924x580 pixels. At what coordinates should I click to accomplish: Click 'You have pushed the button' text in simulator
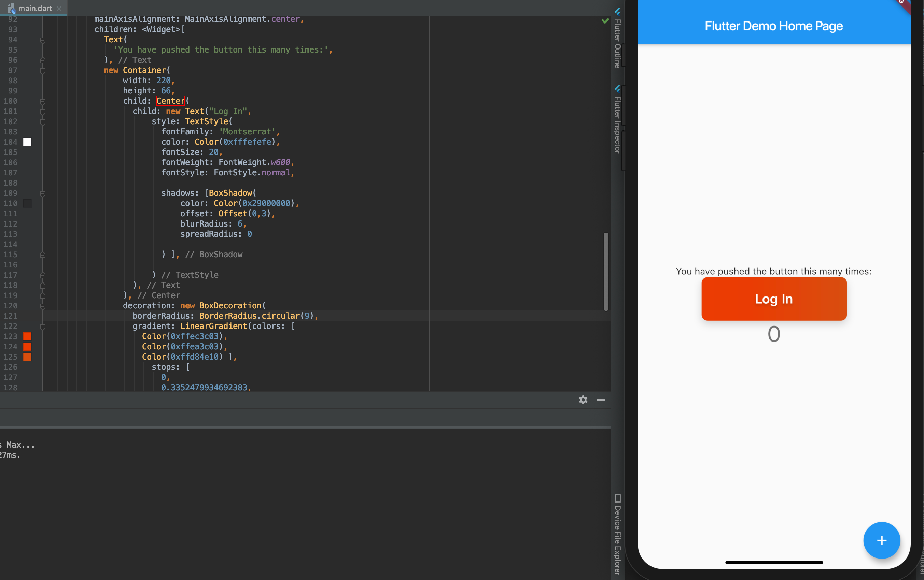click(x=773, y=272)
